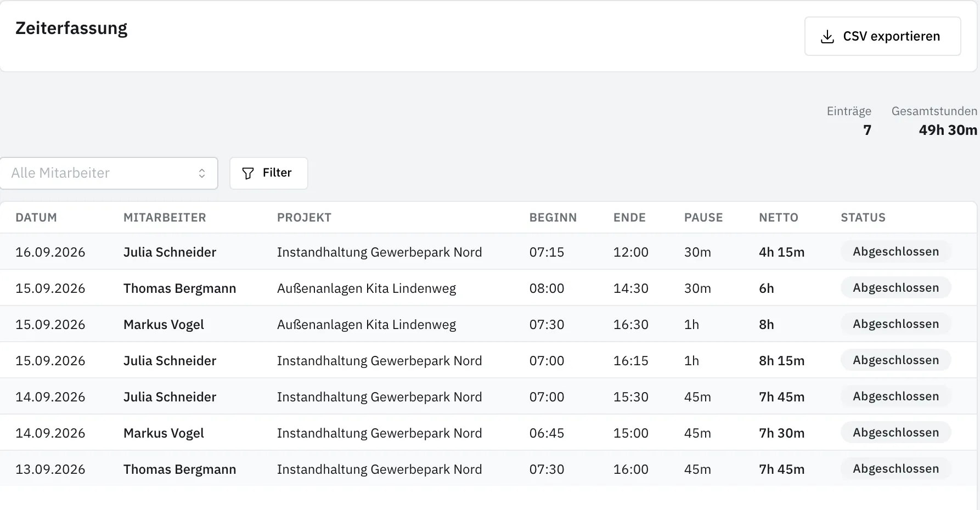Click the Einträge count 7
The width and height of the screenshot is (980, 510).
(867, 131)
